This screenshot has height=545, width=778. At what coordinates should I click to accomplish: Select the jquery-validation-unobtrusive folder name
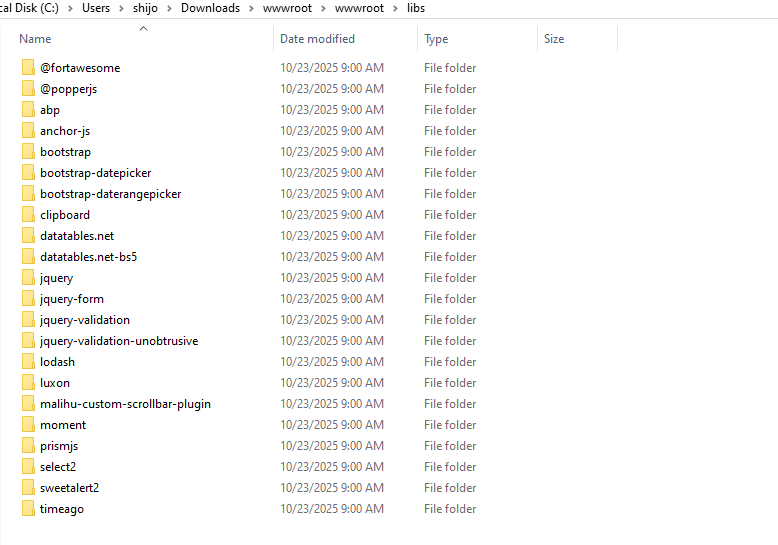(x=119, y=341)
